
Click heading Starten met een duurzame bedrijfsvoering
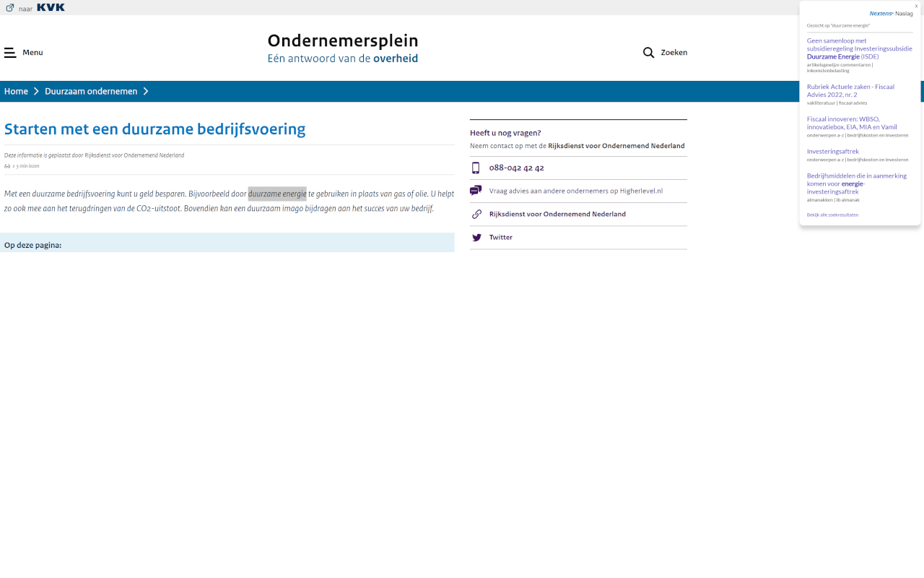(x=155, y=129)
